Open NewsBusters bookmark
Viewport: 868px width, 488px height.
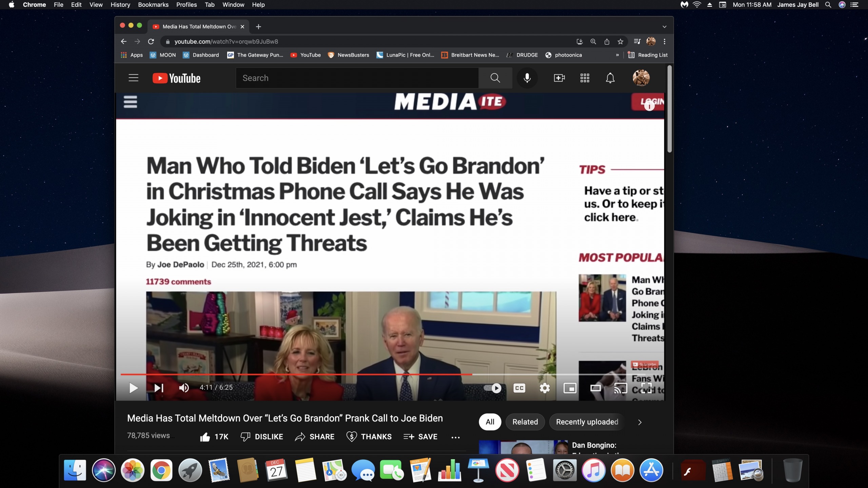click(x=348, y=55)
